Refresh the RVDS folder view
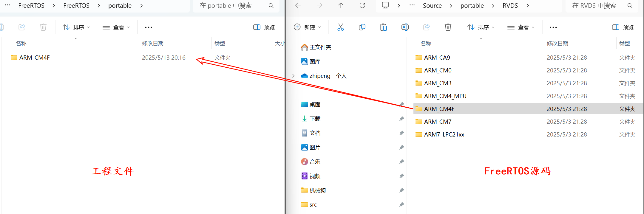This screenshot has width=644, height=214. coord(362,5)
